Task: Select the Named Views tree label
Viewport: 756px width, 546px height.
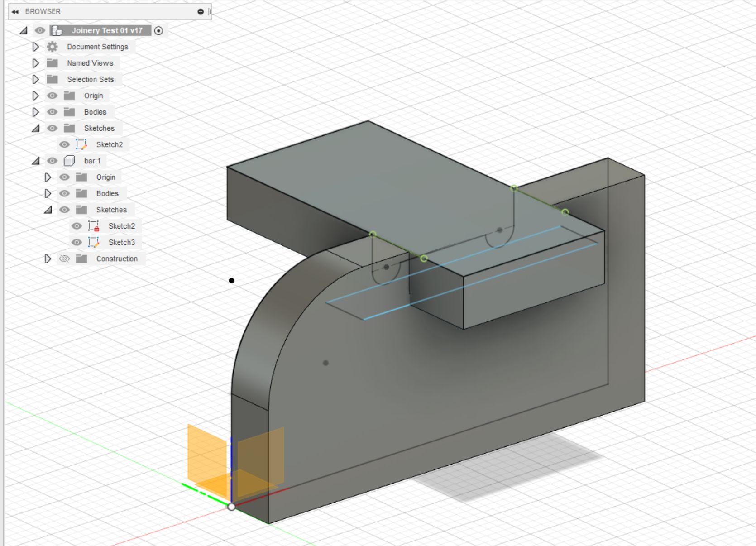Action: (90, 63)
